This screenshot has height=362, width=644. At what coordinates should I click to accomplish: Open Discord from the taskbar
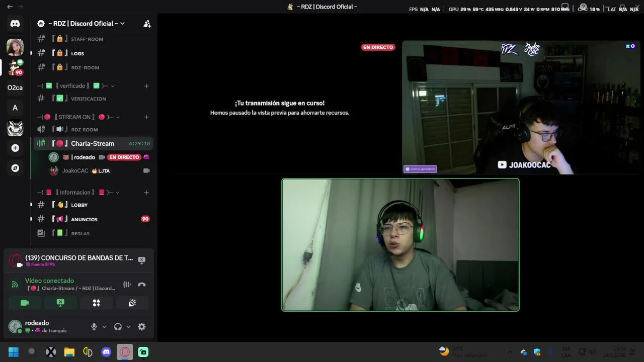106,352
